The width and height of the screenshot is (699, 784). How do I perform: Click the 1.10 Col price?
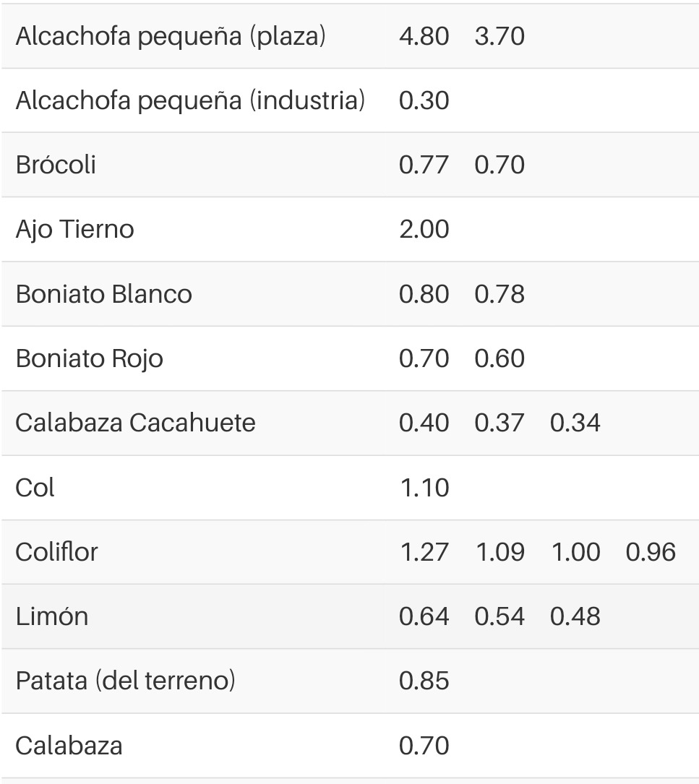pyautogui.click(x=424, y=488)
